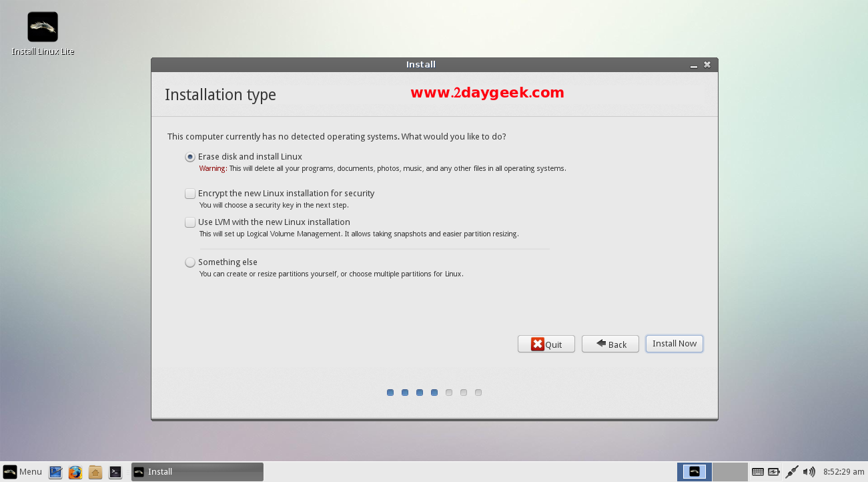Go Back to the previous installer step
The width and height of the screenshot is (868, 482).
(x=610, y=344)
